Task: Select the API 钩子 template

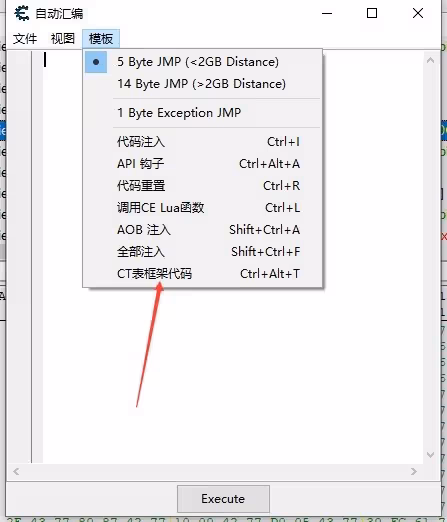Action: (203, 164)
